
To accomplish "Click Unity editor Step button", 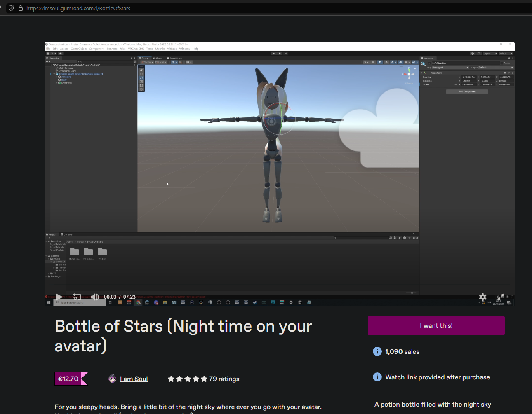I will (x=285, y=54).
